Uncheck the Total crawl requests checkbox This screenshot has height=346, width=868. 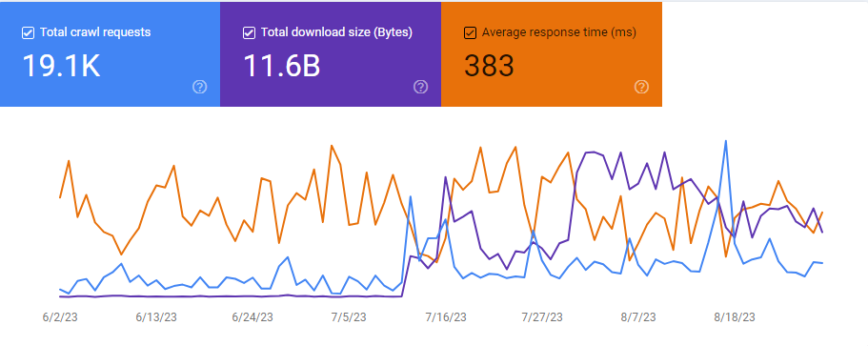coord(28,33)
